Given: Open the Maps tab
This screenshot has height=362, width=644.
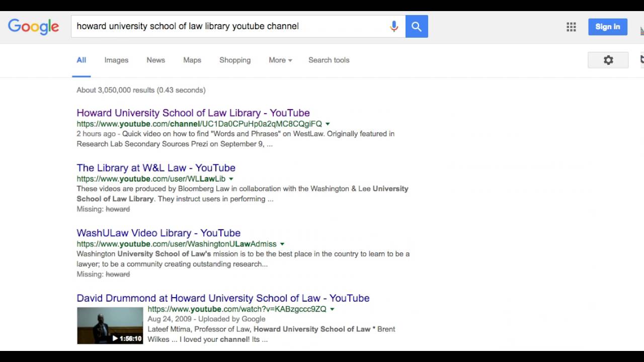Looking at the screenshot, I should pyautogui.click(x=192, y=60).
